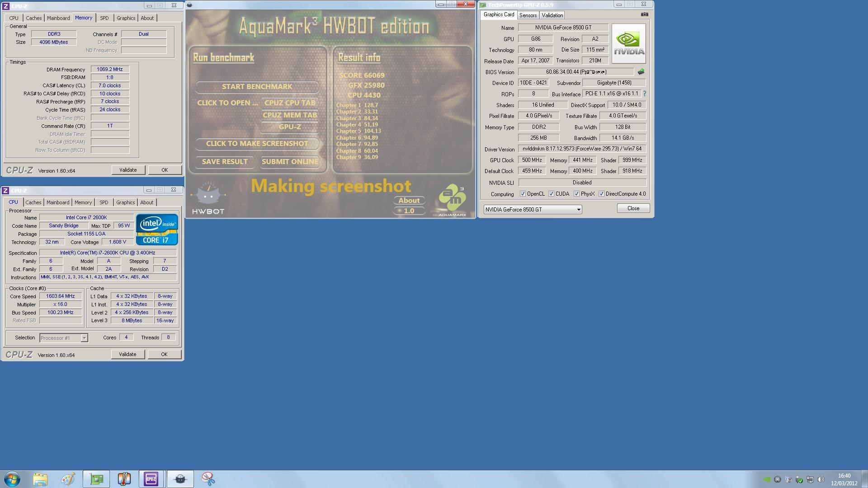The height and width of the screenshot is (488, 868).
Task: Click the Show Desktop strip at the taskbar edge
Action: coord(864,479)
